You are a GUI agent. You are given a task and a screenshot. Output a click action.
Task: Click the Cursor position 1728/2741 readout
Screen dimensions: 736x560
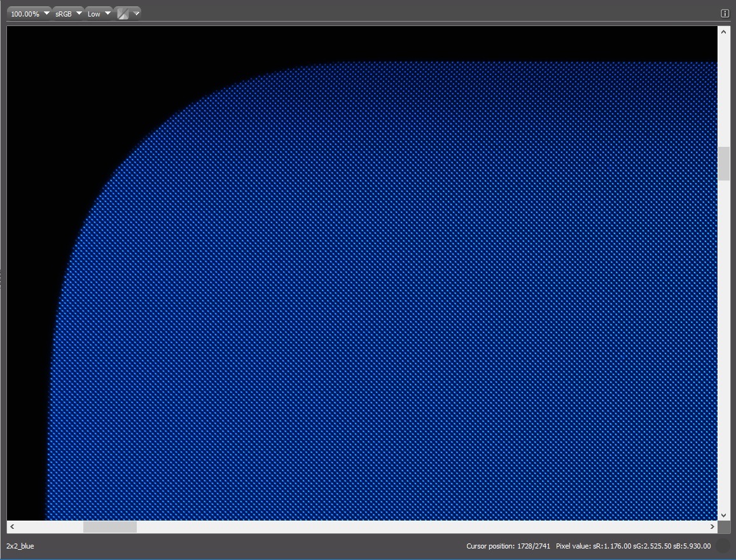click(508, 546)
